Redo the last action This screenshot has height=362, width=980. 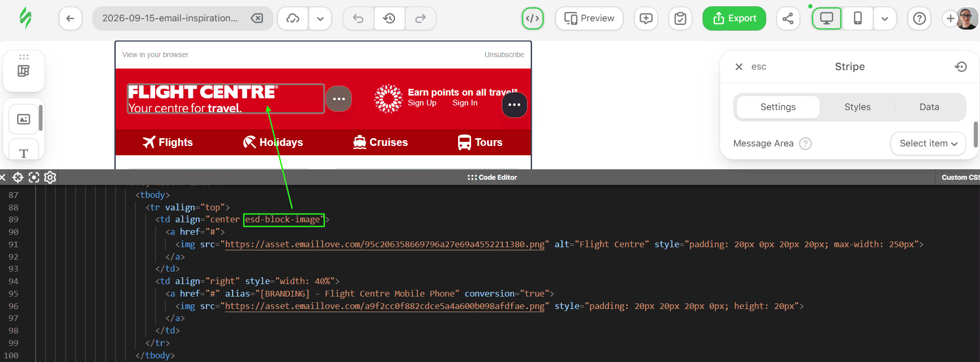tap(421, 19)
